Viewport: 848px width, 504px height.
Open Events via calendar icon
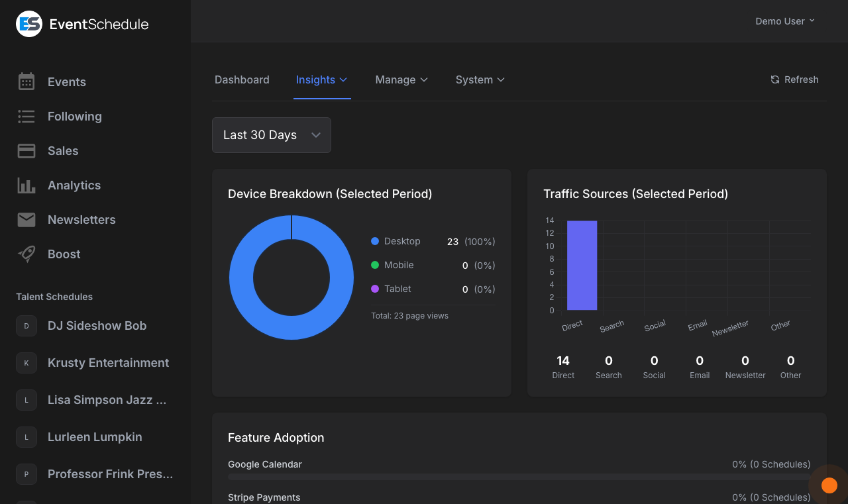click(x=26, y=81)
